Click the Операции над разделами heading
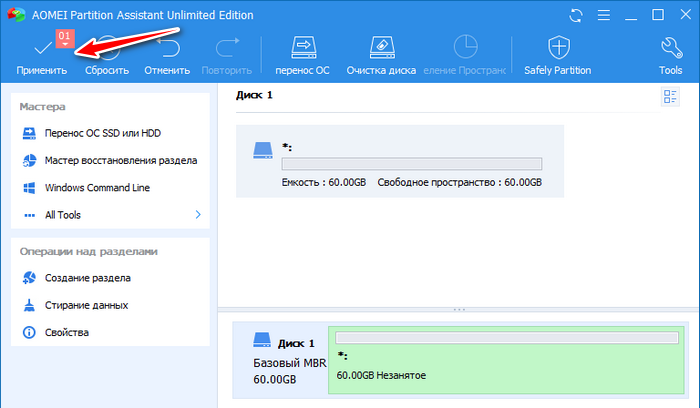This screenshot has height=408, width=700. click(88, 251)
